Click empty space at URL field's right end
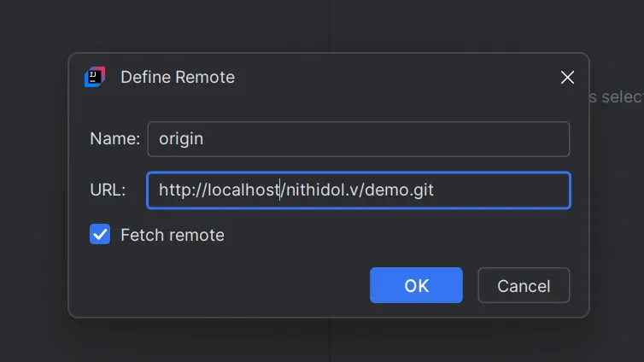 click(512, 190)
